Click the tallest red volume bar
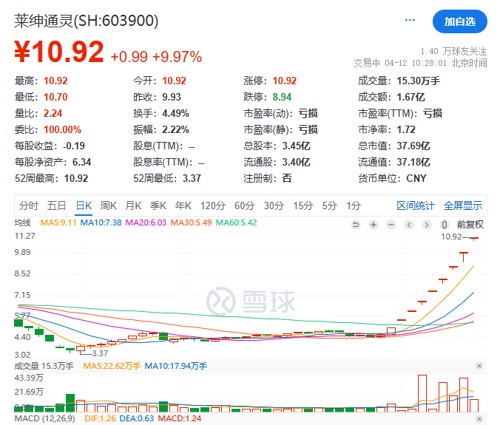This screenshot has height=425, width=500. pos(422,393)
